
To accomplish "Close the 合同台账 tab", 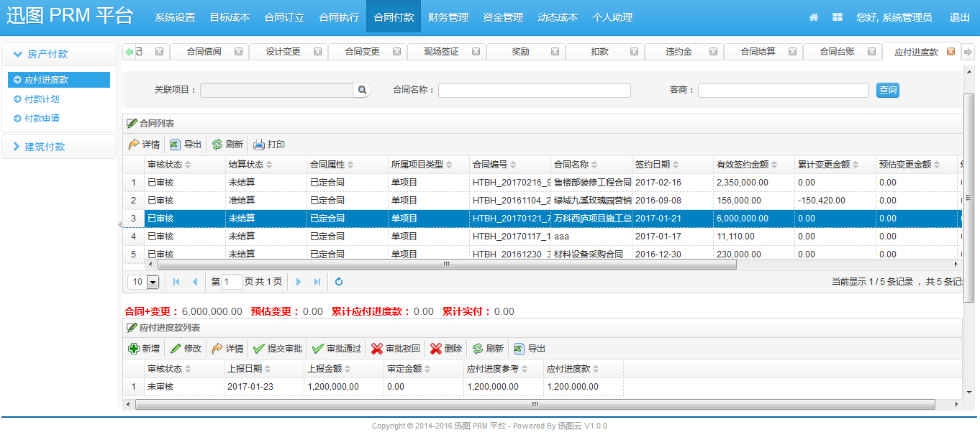I will point(871,52).
